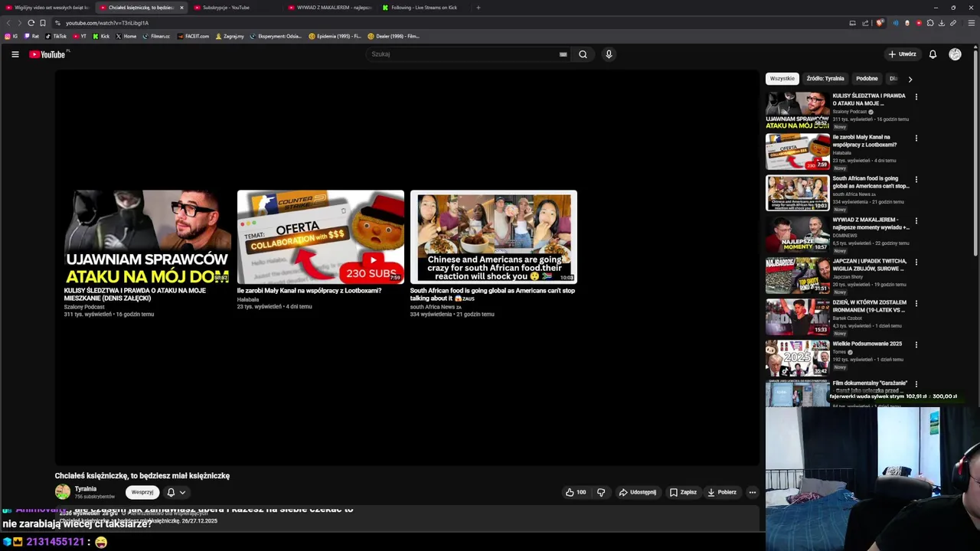The height and width of the screenshot is (551, 980).
Task: Open sidebar title South African food is going global
Action: [x=871, y=182]
